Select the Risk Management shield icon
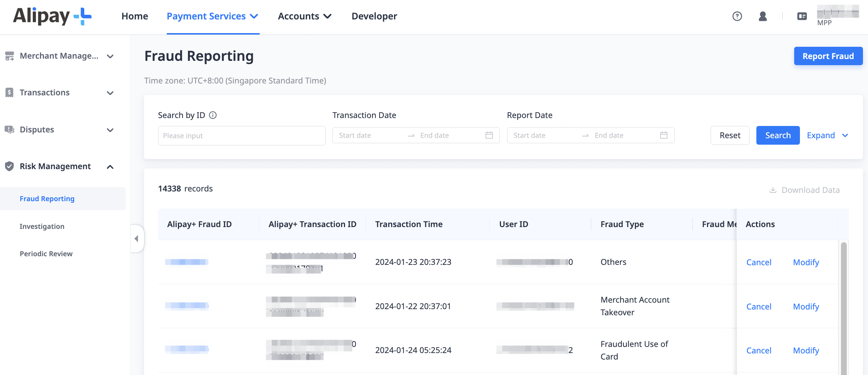868x375 pixels. [10, 166]
